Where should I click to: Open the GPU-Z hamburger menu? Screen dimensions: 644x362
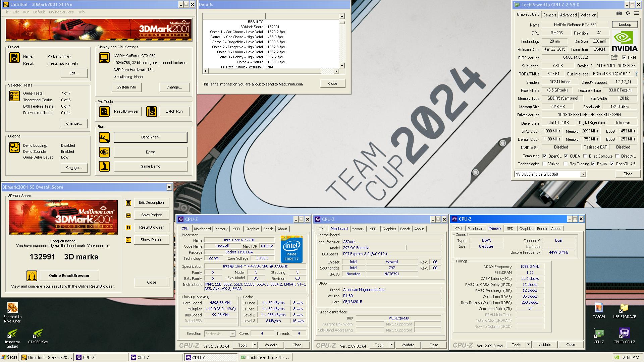click(x=636, y=13)
